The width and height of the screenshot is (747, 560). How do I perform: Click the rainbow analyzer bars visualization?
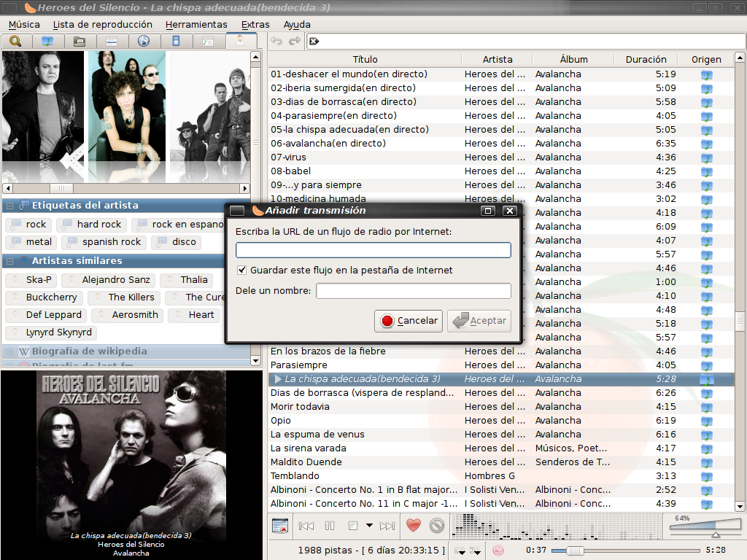557,526
